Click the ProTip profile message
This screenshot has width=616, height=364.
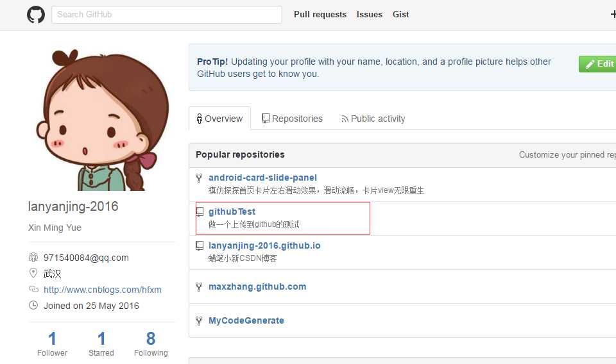tap(374, 67)
